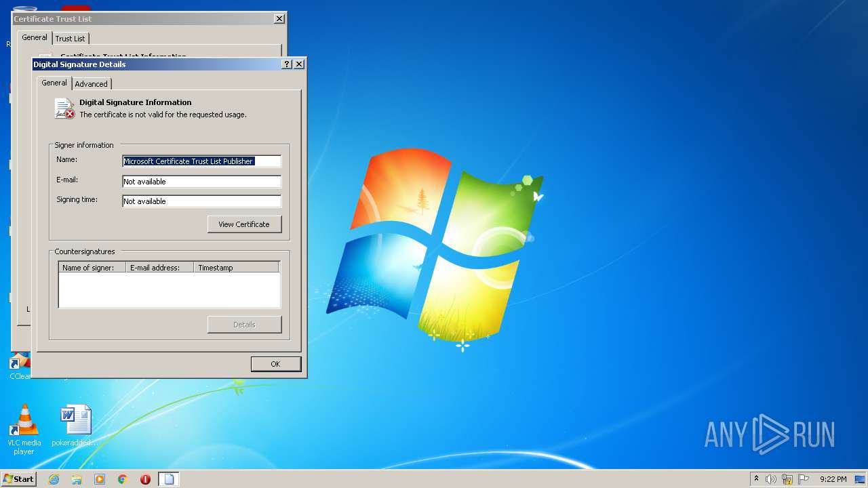Viewport: 868px width, 488px height.
Task: Click the OK button
Action: tap(276, 364)
